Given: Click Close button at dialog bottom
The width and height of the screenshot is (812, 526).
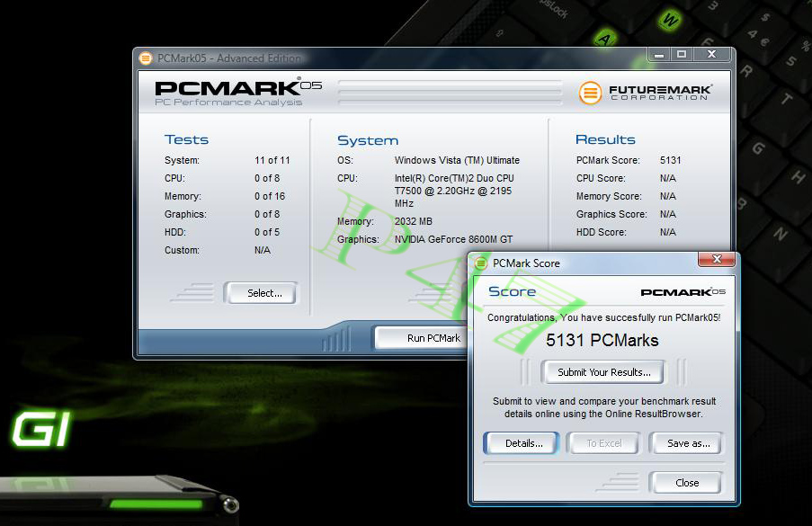Looking at the screenshot, I should (x=686, y=483).
